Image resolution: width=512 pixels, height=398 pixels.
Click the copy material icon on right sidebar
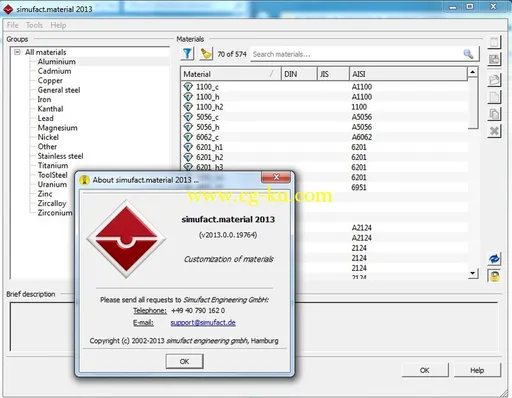494,114
